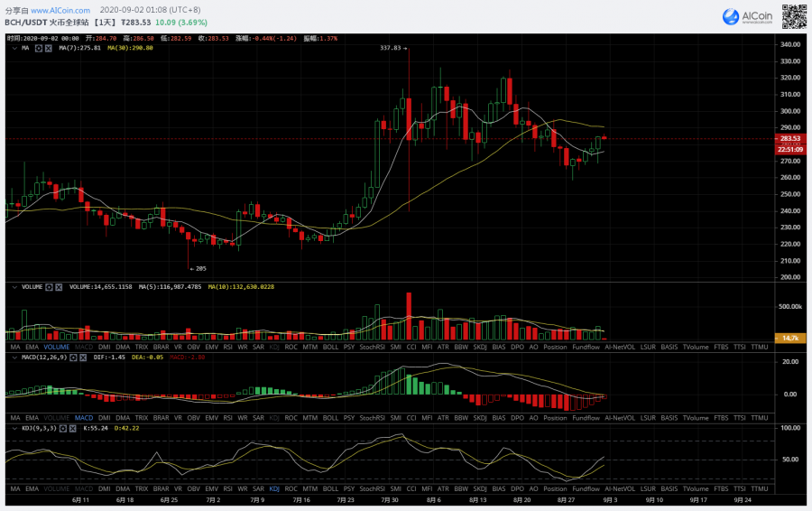
Task: Switch volume panel to OBV indicator
Action: (194, 348)
